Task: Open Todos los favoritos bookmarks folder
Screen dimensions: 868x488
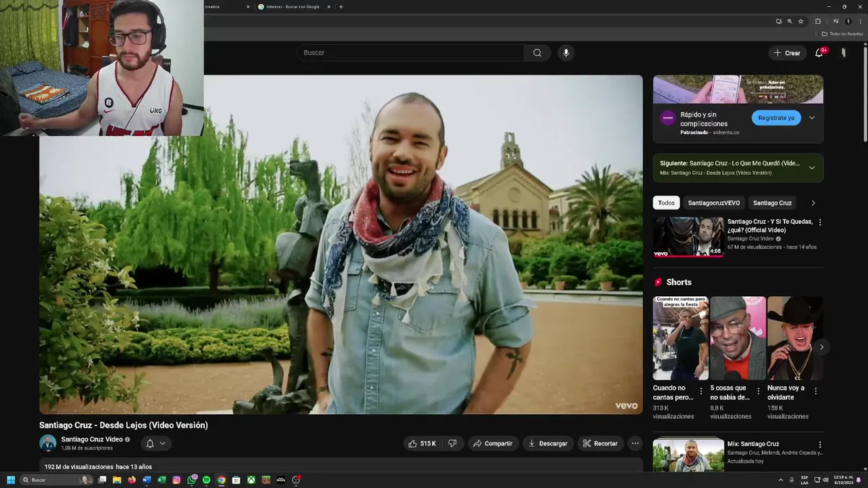Action: click(842, 33)
